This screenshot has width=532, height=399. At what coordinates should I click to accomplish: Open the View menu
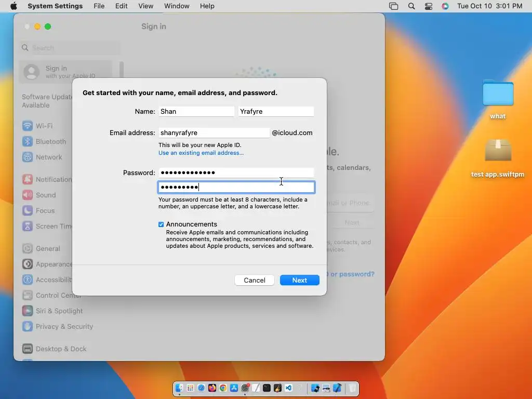[146, 6]
